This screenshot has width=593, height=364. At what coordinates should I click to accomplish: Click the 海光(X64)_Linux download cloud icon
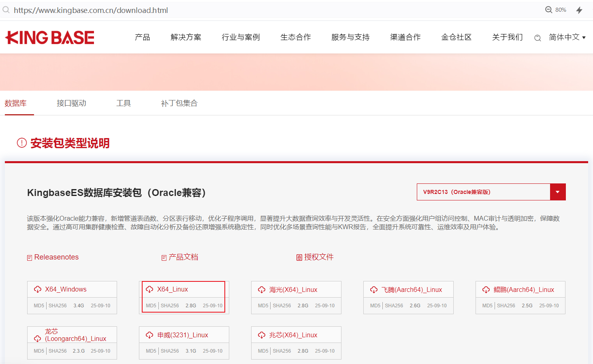(x=262, y=289)
